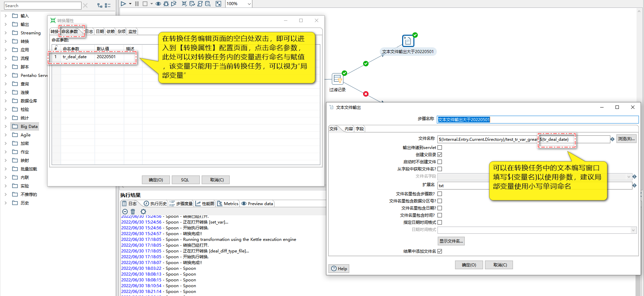The height and width of the screenshot is (296, 644).
Task: Click the red false-condition hop marker
Action: click(366, 94)
